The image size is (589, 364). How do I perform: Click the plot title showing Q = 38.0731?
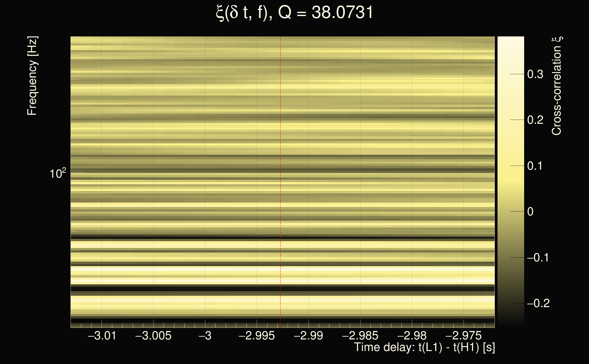tap(294, 13)
